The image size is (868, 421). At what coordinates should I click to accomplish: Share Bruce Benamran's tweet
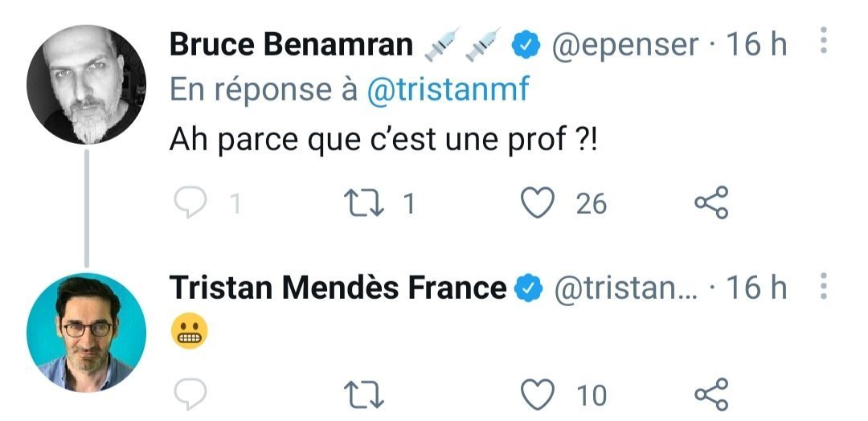(x=710, y=204)
